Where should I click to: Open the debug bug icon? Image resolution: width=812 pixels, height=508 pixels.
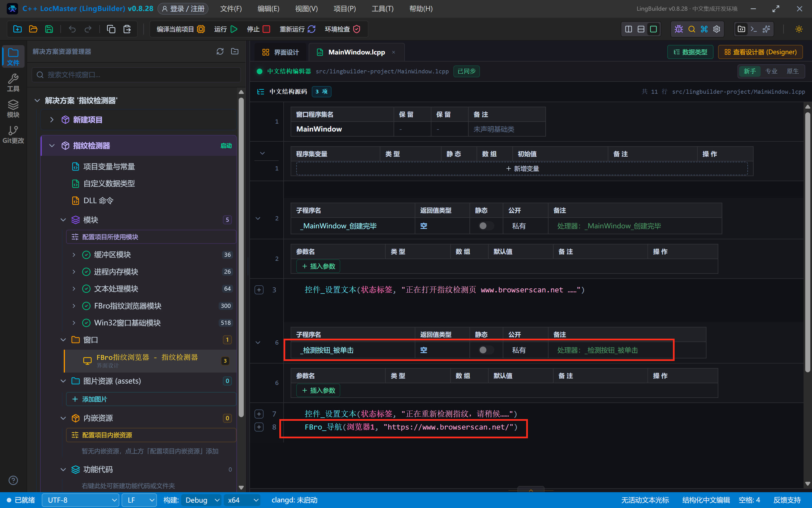tap(679, 29)
